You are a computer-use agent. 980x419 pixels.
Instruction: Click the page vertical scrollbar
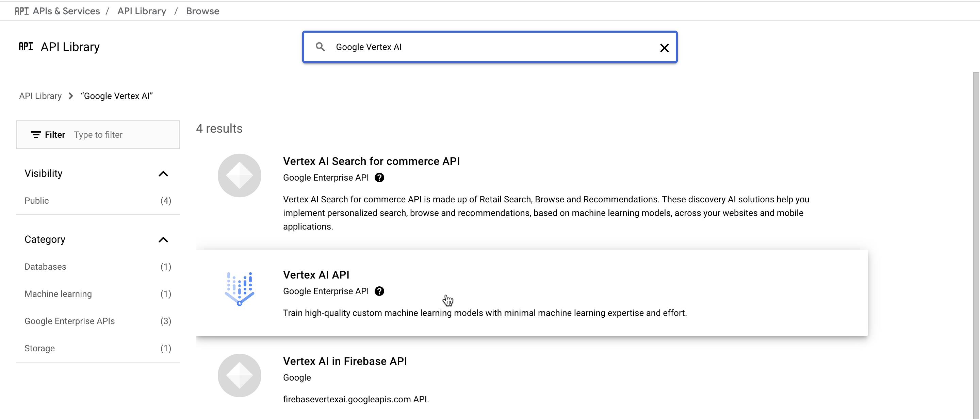976,245
